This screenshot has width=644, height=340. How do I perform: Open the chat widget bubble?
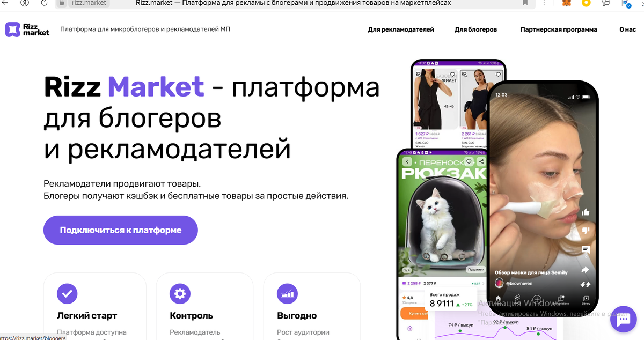click(x=623, y=320)
